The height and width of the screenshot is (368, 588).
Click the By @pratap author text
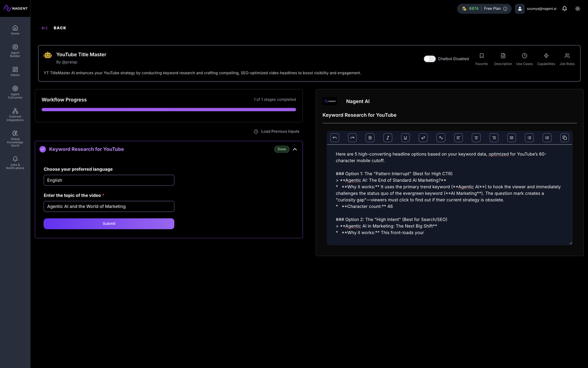tap(67, 62)
